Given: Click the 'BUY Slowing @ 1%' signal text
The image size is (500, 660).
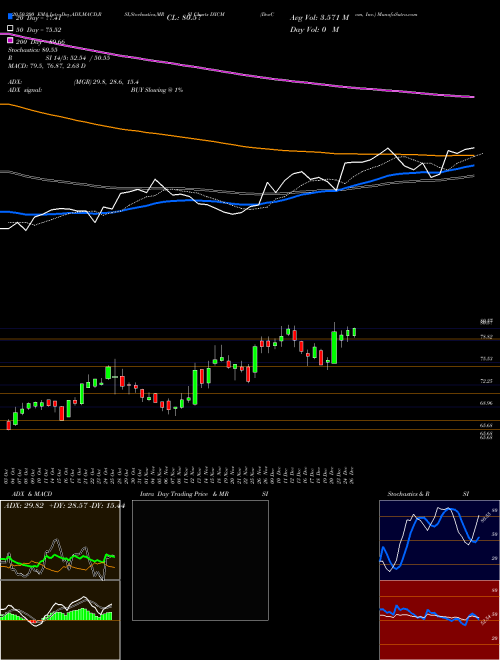Looking at the screenshot, I should pos(157,90).
